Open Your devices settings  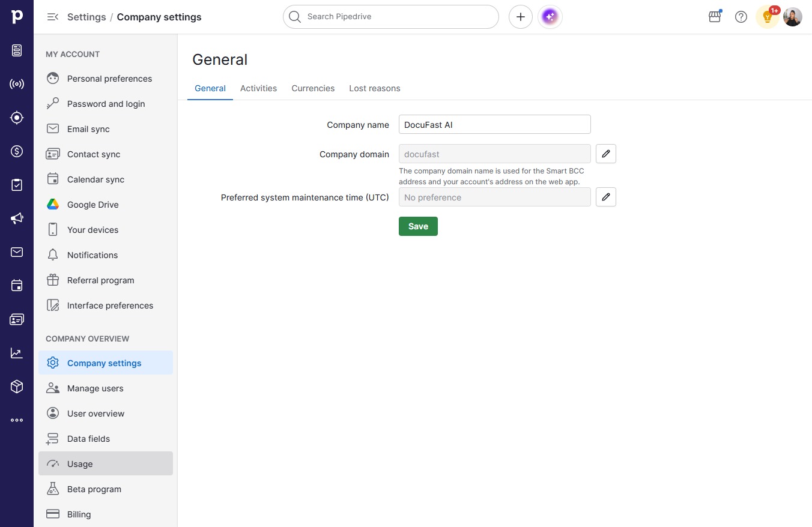[106, 230]
